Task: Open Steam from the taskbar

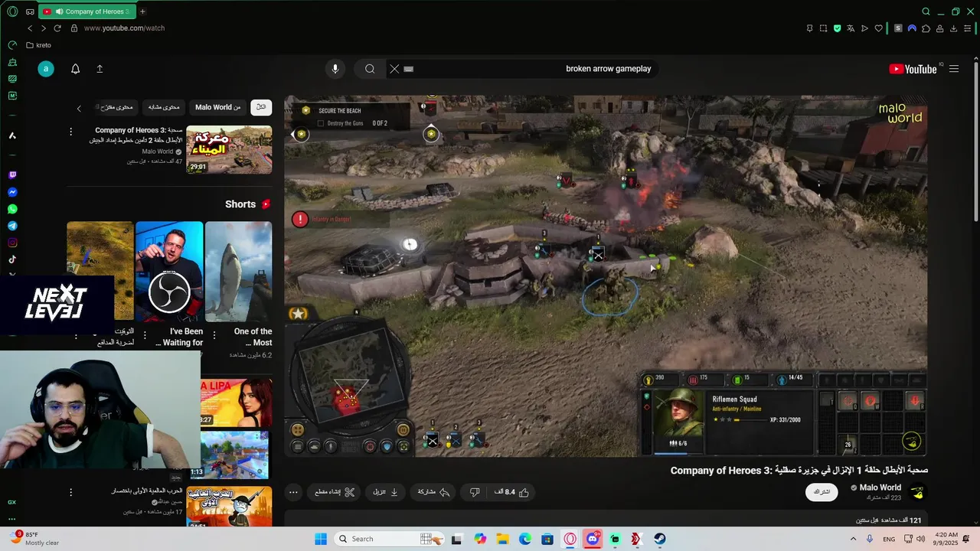Action: point(659,539)
